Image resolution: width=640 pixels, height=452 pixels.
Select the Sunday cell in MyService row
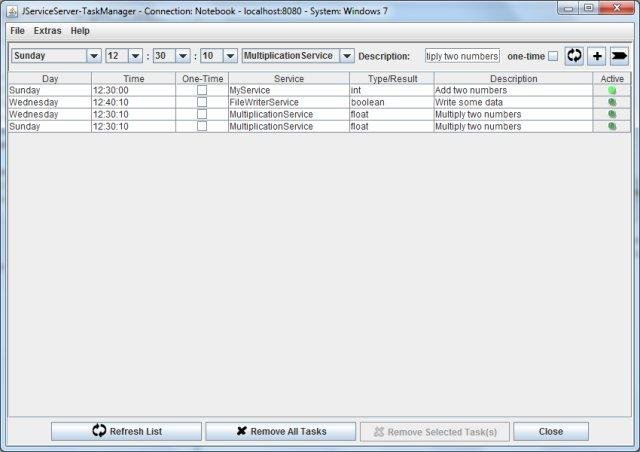[x=50, y=90]
